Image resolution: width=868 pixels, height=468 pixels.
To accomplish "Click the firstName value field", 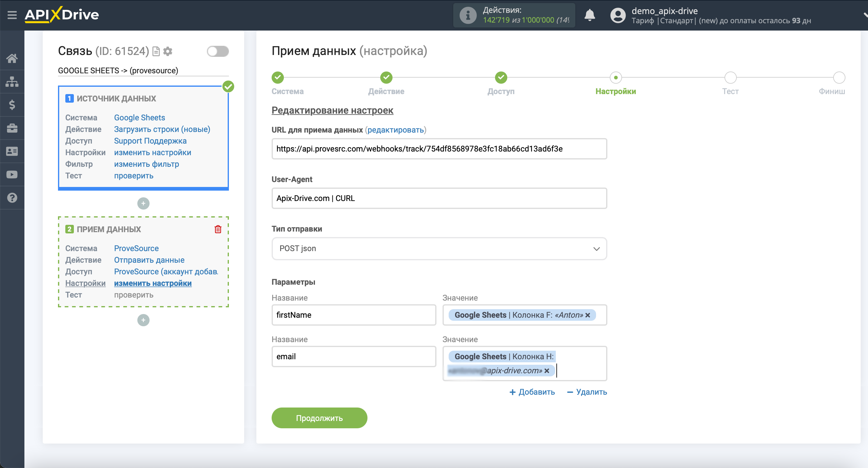I will pos(524,315).
